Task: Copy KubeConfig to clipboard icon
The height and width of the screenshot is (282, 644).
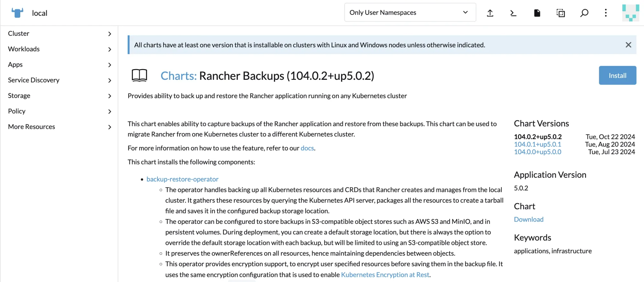Action: pos(561,13)
